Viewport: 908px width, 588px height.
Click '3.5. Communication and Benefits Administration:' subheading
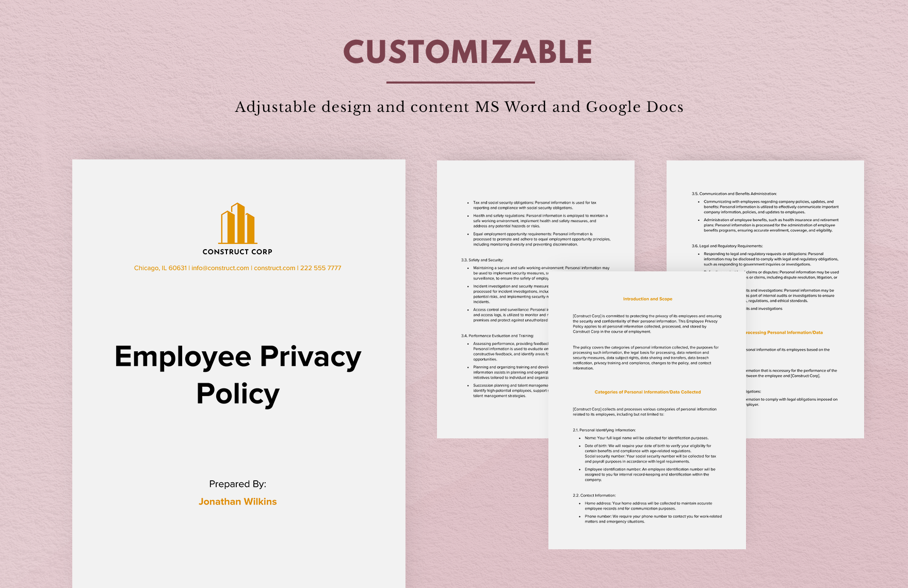click(734, 194)
